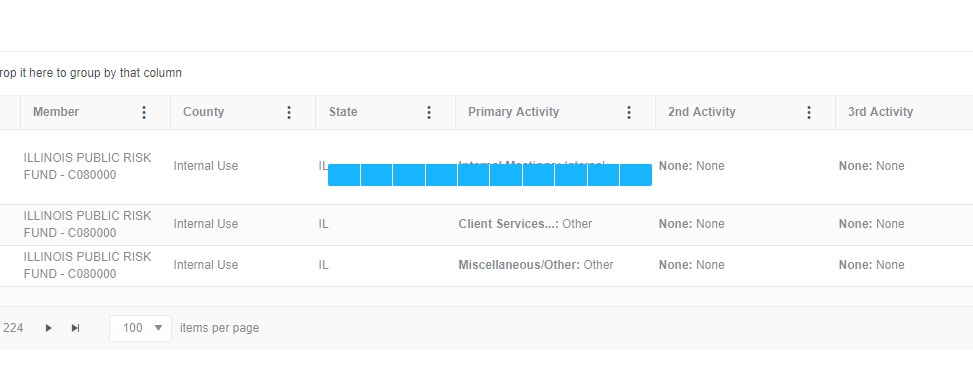
Task: Sort by the Primary Activity column header
Action: coord(514,112)
